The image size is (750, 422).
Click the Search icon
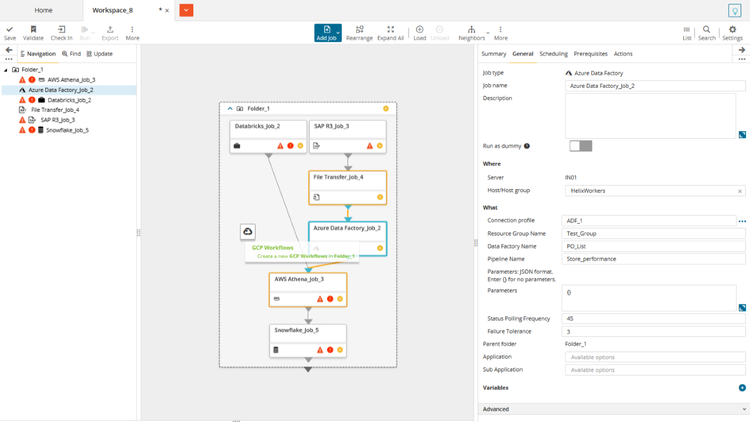coord(706,33)
